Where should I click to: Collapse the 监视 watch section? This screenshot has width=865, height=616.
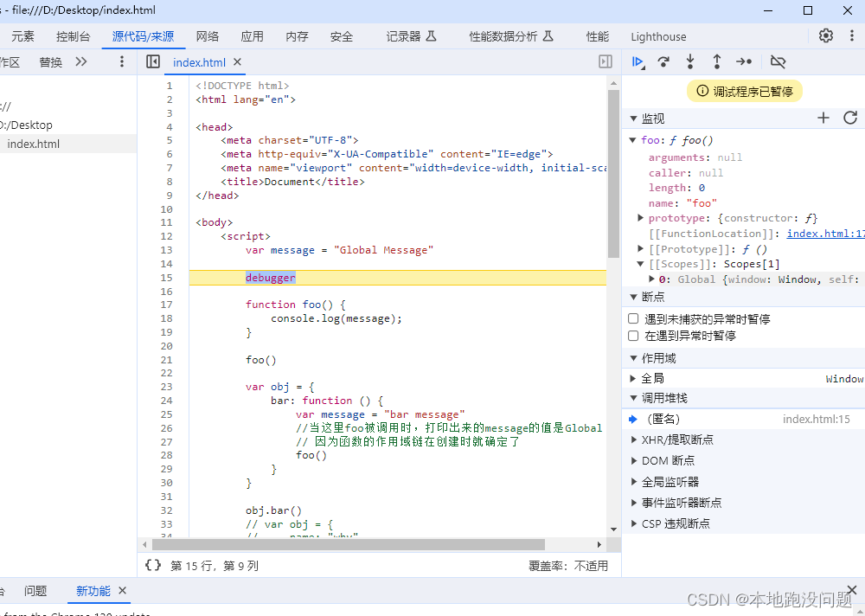pos(633,119)
